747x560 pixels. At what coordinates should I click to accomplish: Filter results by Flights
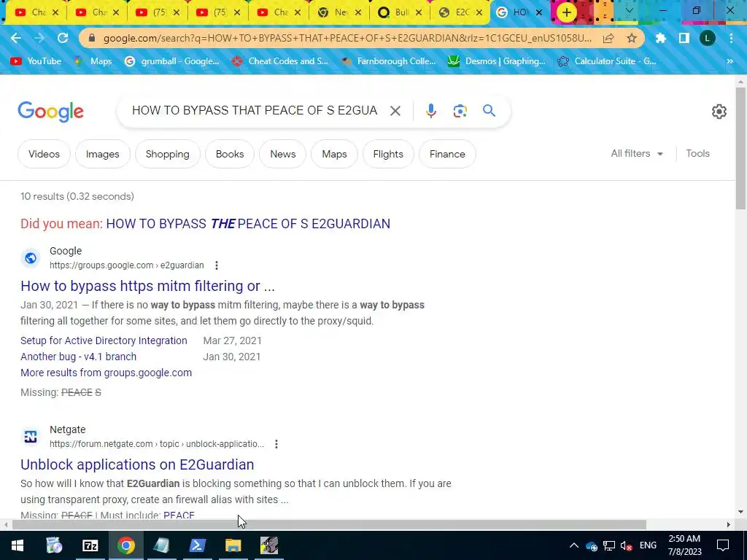click(388, 155)
